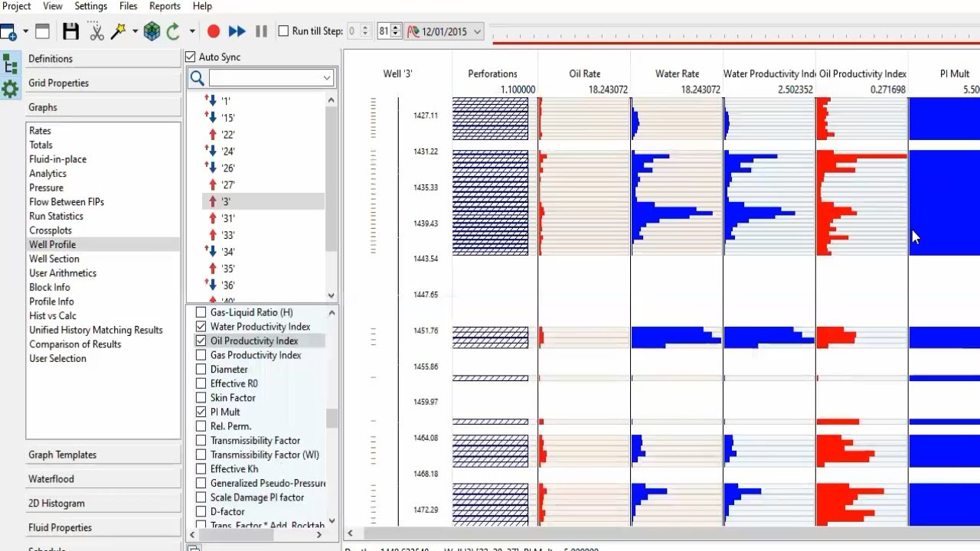Open the new window icon dropdown arrow
This screenshot has height=551, width=980.
(25, 31)
